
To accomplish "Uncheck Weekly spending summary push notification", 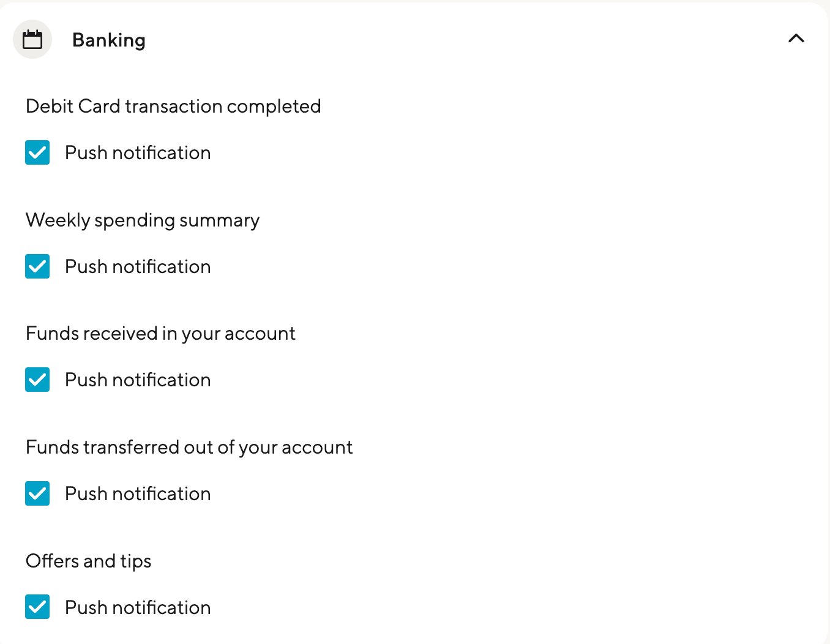I will click(37, 266).
